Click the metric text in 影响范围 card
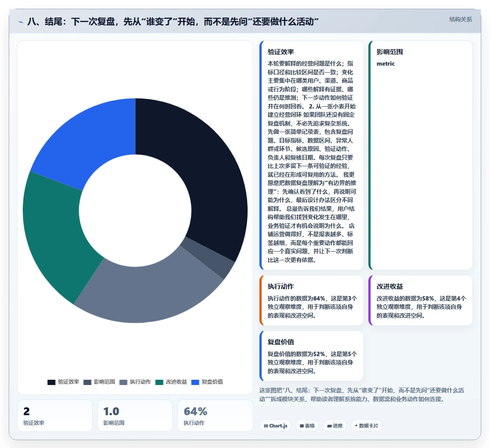490x448 pixels. pyautogui.click(x=385, y=64)
